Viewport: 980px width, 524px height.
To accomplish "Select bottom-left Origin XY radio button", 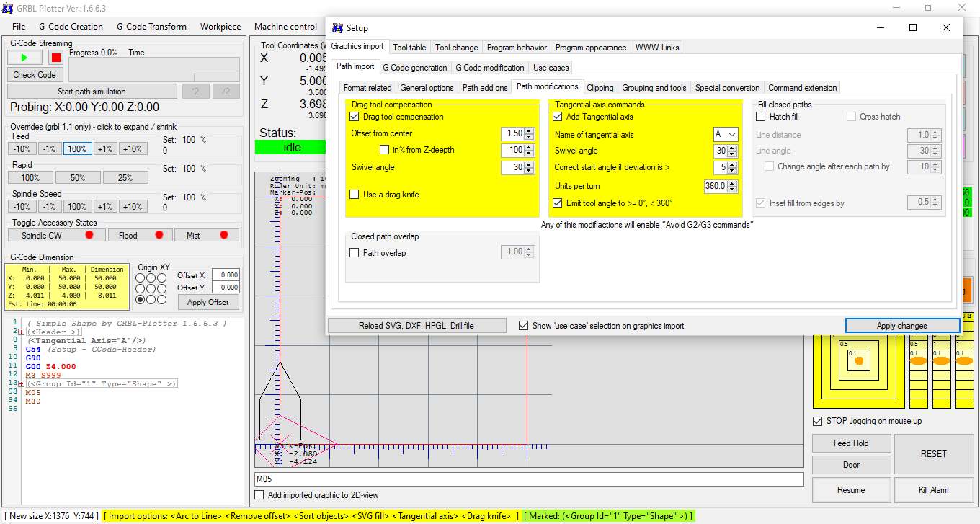I will pos(141,299).
